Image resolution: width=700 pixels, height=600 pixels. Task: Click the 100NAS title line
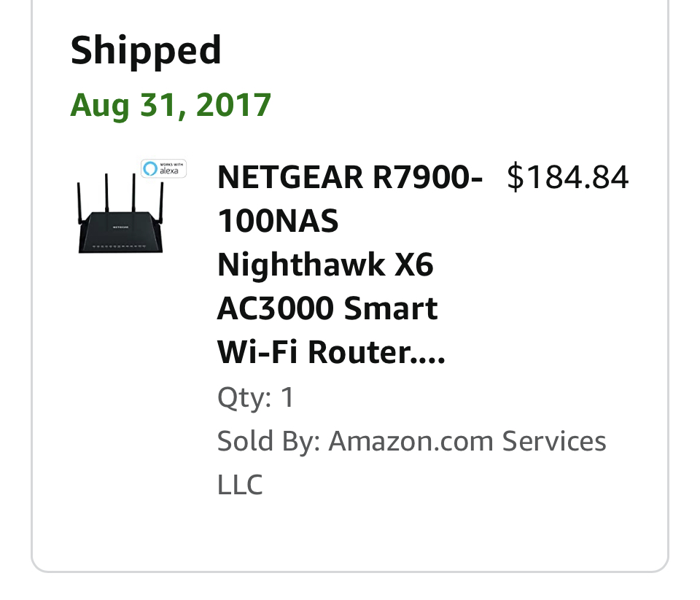(278, 221)
